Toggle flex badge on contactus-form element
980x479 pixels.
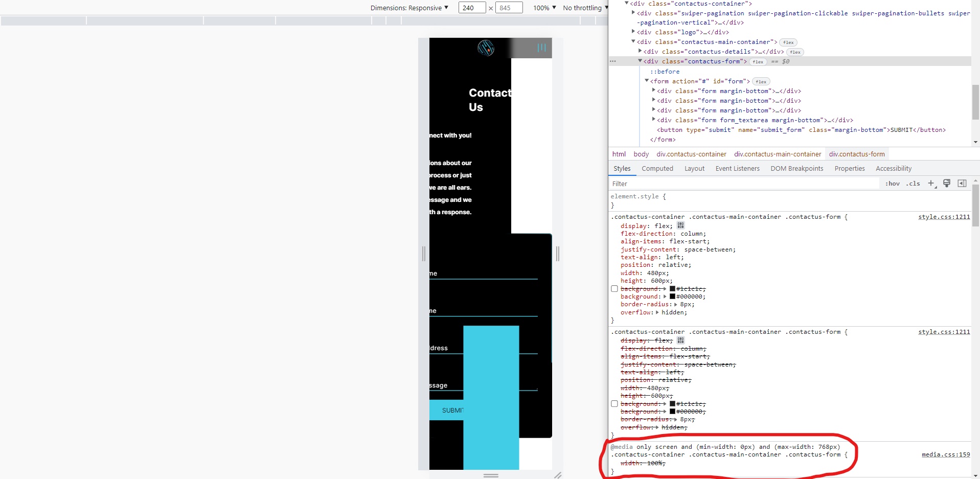(758, 62)
